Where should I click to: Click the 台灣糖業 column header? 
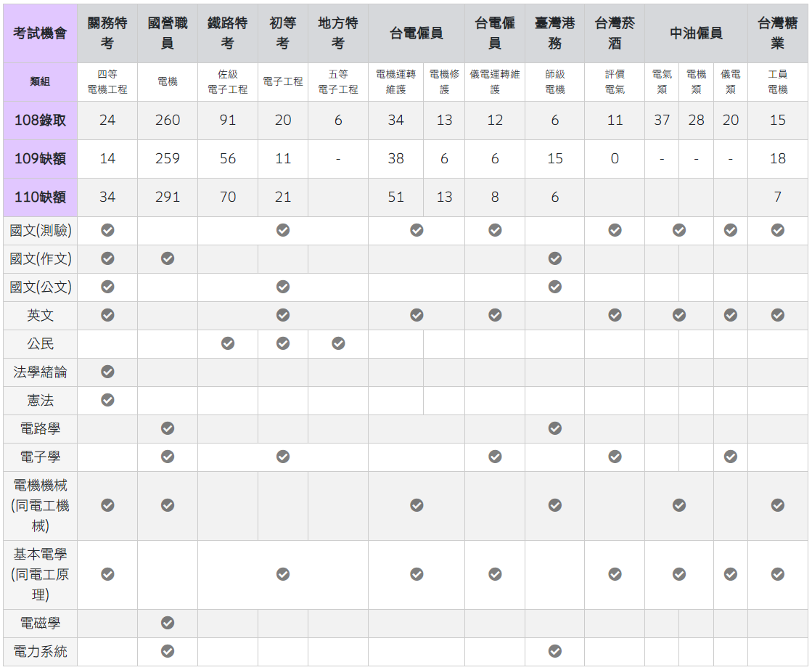[x=777, y=33]
